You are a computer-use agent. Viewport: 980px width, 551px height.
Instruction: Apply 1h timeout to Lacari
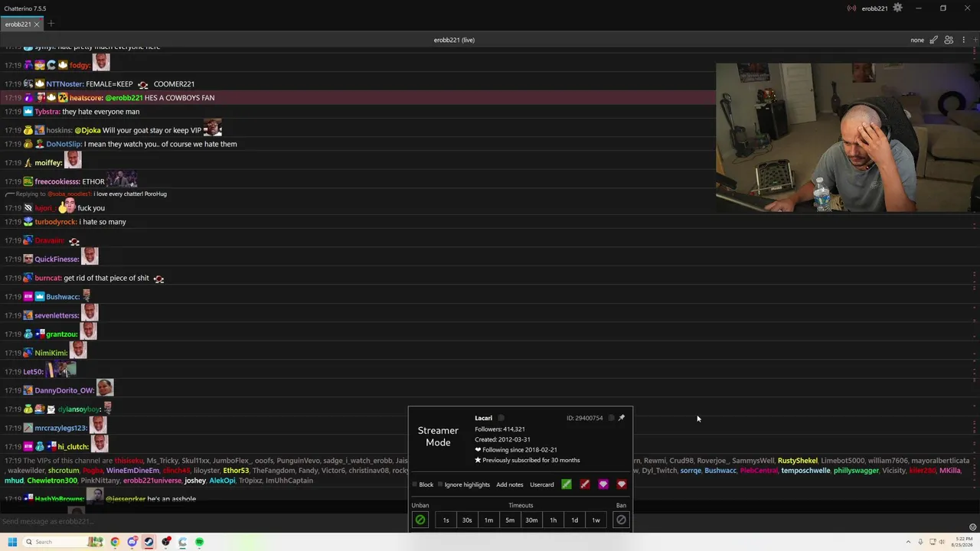553,520
